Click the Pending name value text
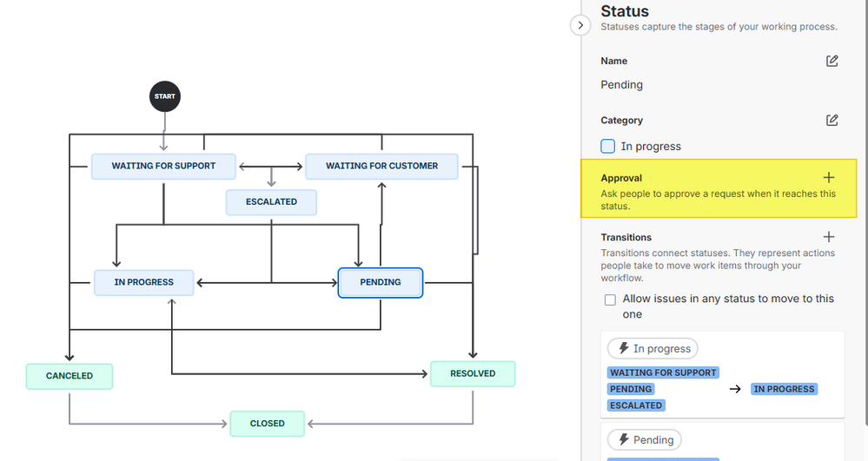 [621, 85]
